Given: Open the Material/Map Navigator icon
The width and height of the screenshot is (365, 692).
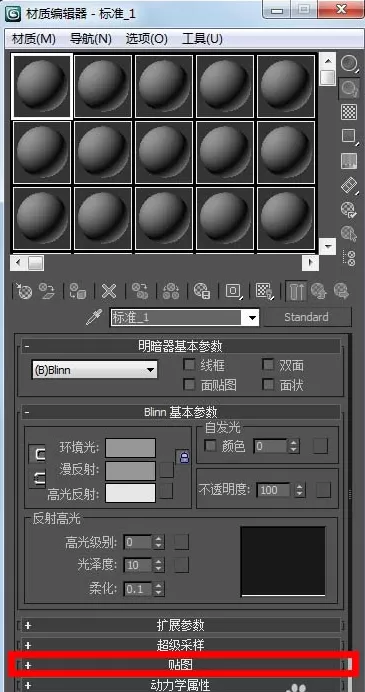Looking at the screenshot, I should click(x=349, y=258).
